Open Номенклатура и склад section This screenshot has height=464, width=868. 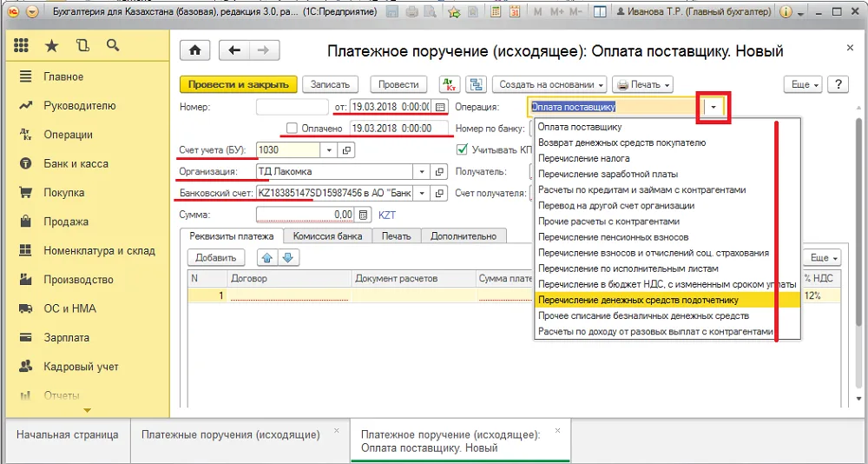coord(99,250)
